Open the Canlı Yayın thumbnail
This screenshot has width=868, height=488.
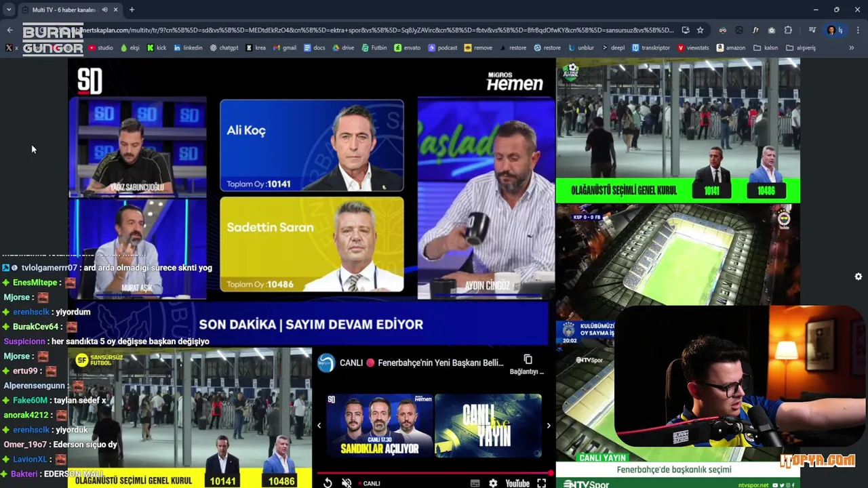click(x=488, y=425)
